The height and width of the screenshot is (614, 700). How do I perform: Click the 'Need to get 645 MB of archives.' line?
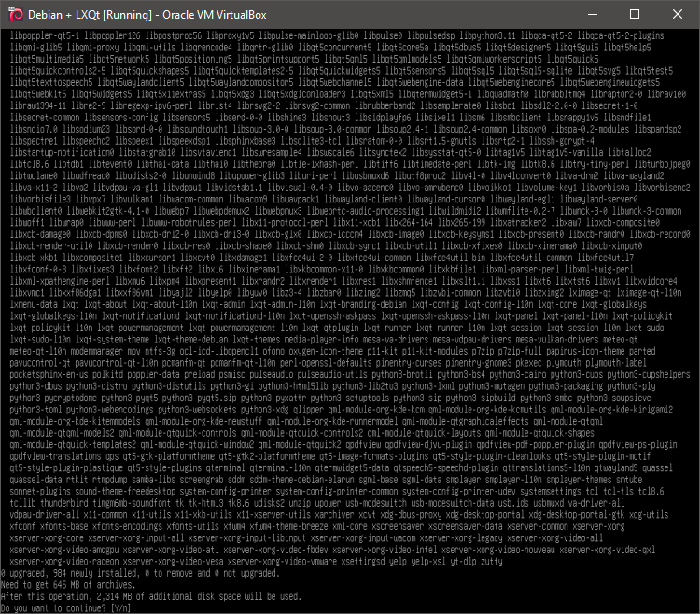(x=68, y=584)
